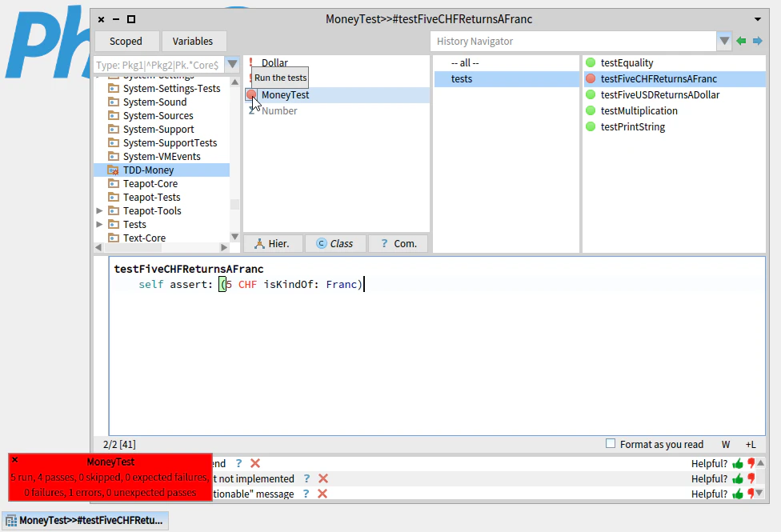Click the TDD-Money package icon

click(114, 170)
